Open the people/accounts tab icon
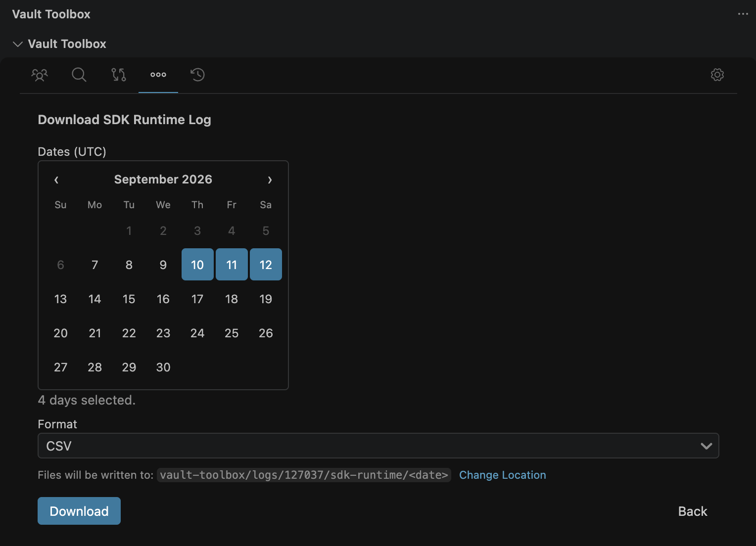 point(40,75)
